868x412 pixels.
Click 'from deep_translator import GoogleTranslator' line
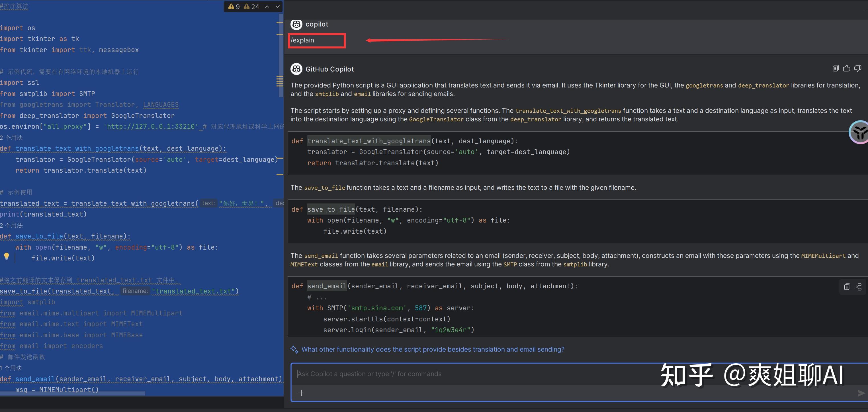(87, 116)
